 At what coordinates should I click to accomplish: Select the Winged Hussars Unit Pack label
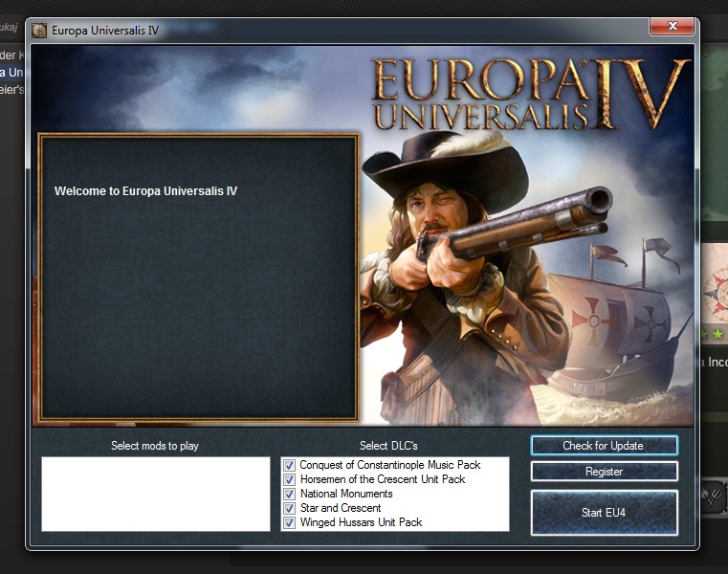pyautogui.click(x=361, y=522)
